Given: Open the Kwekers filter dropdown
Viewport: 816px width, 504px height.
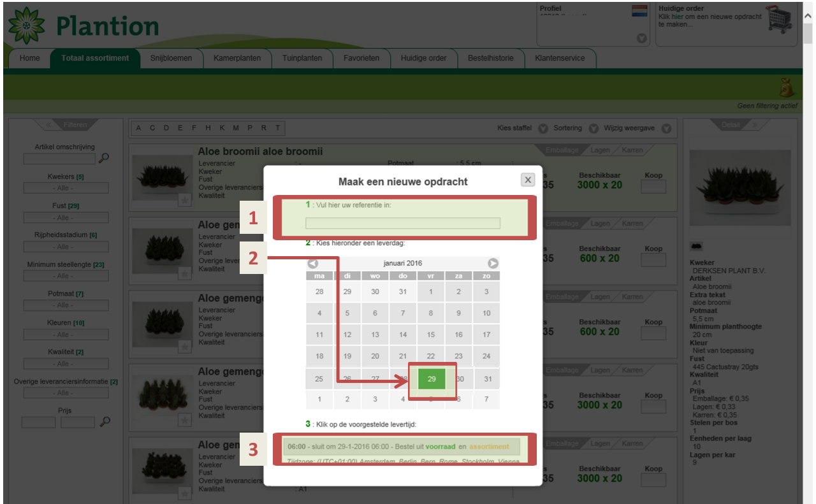Looking at the screenshot, I should coord(66,188).
